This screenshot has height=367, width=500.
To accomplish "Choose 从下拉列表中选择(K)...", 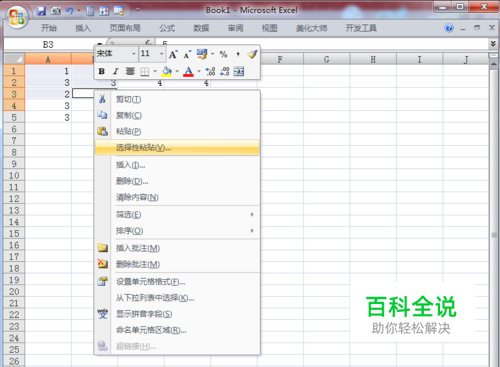I will click(x=177, y=298).
